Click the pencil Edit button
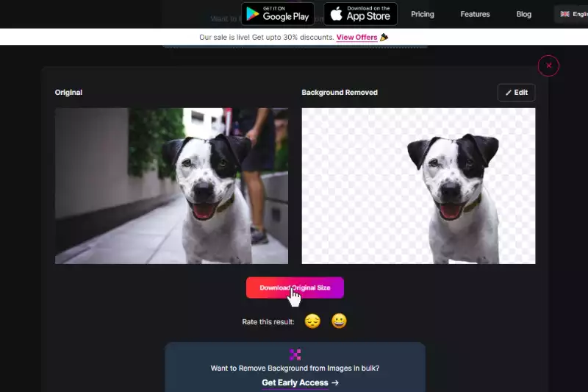Screen dimensions: 588x392 coord(517,93)
